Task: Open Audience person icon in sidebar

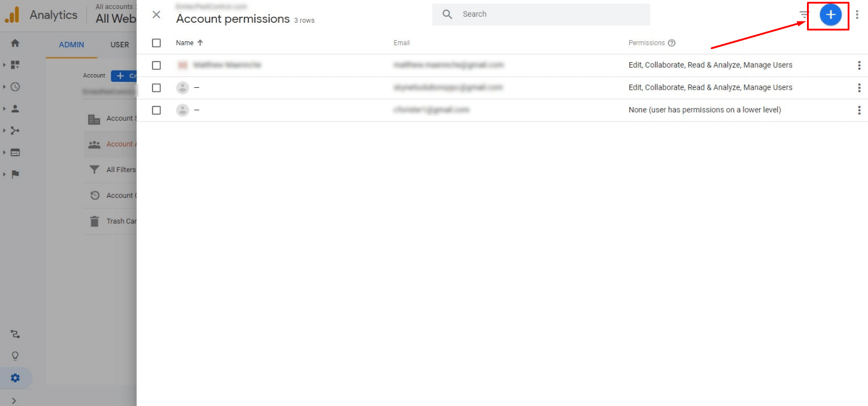Action: coord(15,109)
